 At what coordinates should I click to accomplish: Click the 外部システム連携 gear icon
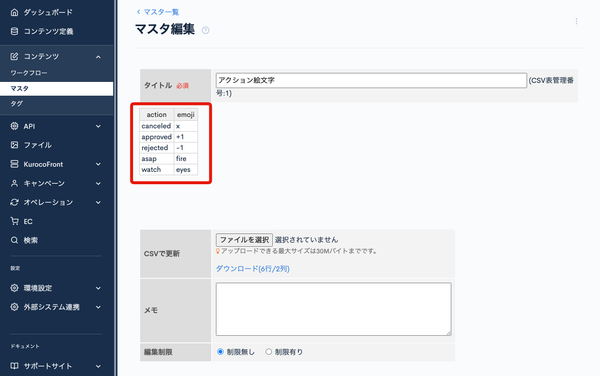pos(14,307)
